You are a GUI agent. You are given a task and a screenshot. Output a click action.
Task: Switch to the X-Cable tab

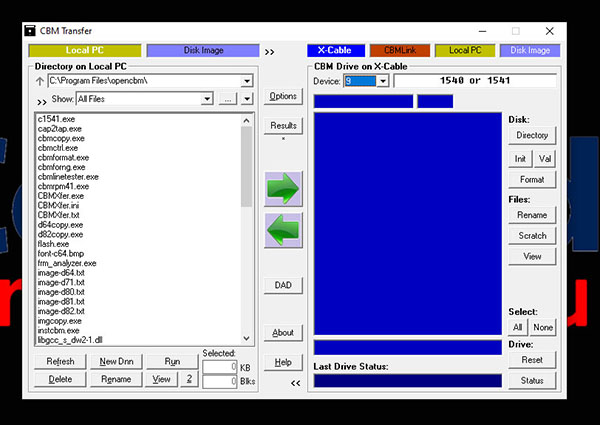coord(334,50)
